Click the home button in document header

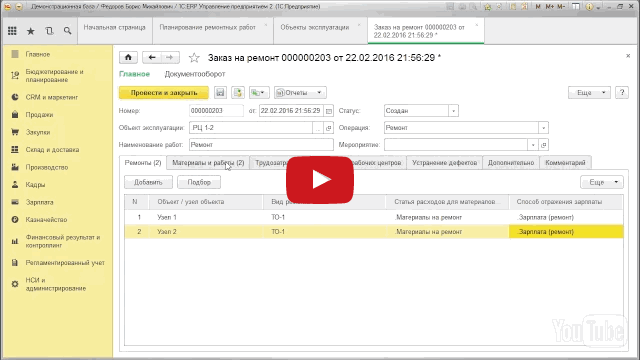[x=128, y=58]
